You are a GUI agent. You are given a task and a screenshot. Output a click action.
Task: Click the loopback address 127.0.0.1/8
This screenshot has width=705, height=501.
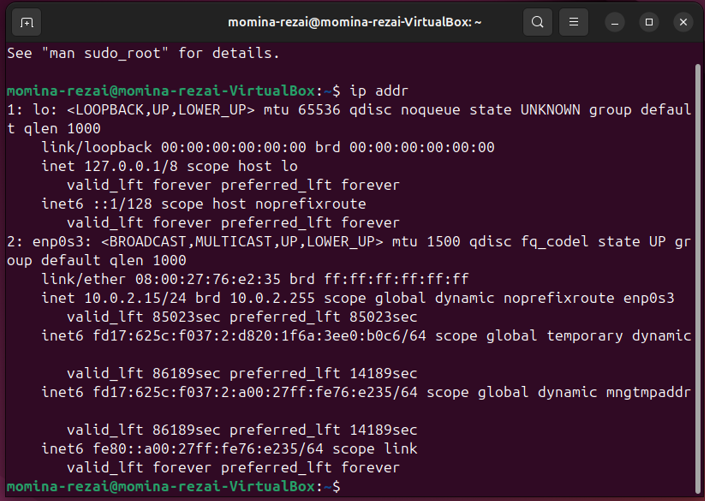click(131, 166)
